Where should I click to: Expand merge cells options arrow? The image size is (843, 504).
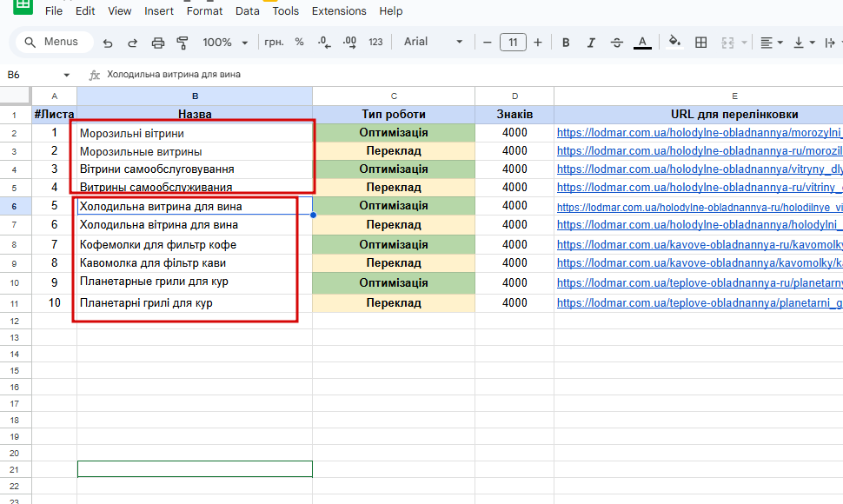tap(745, 43)
